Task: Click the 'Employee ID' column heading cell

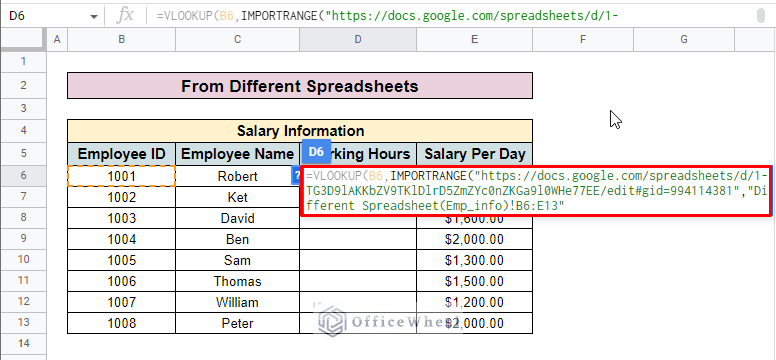Action: point(121,154)
